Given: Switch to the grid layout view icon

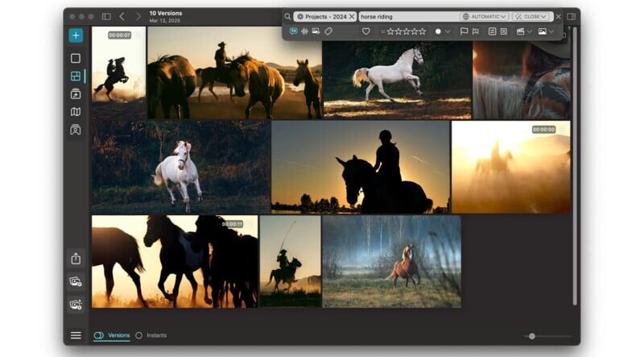Looking at the screenshot, I should pyautogui.click(x=76, y=76).
